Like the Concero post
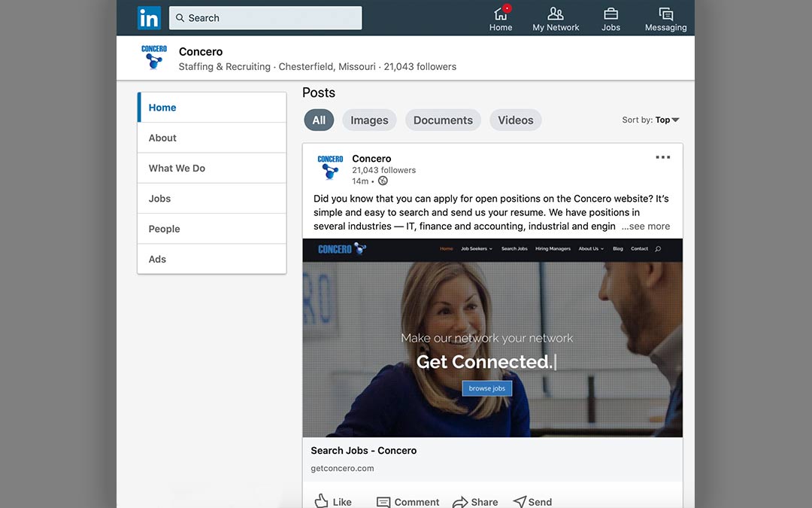812x508 pixels. pyautogui.click(x=333, y=501)
